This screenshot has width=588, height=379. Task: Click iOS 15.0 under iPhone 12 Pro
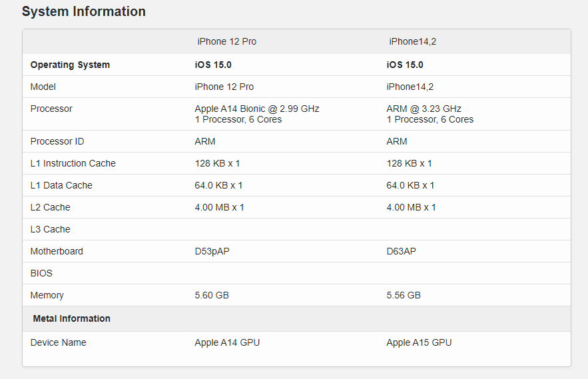point(213,65)
